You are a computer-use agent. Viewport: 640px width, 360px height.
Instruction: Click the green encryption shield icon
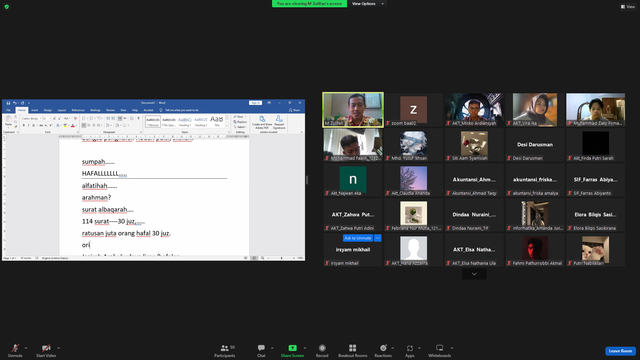[7, 7]
